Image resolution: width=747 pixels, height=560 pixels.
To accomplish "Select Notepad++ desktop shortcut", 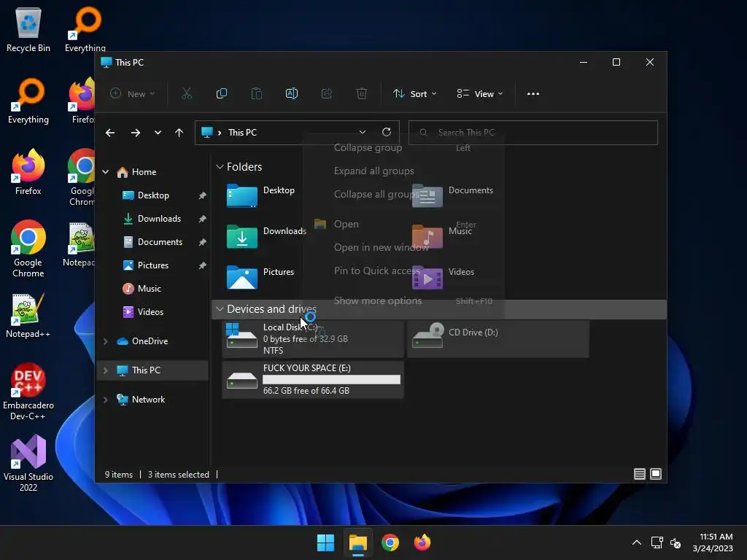I will (28, 316).
